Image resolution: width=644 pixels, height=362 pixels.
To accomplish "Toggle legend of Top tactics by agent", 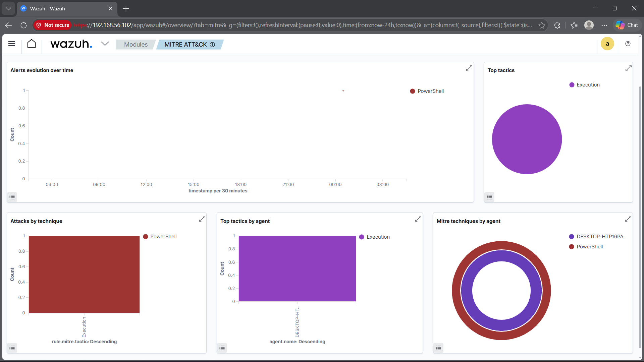I will (x=222, y=348).
